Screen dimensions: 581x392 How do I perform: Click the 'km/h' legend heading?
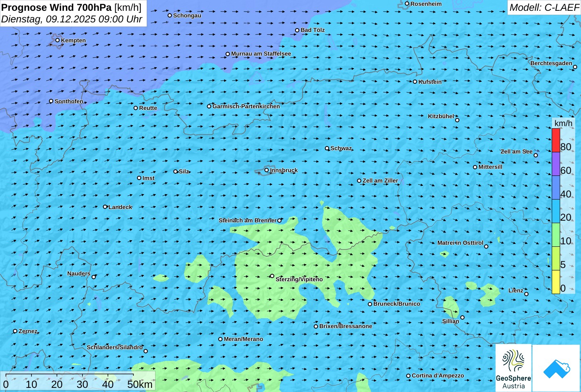point(563,123)
